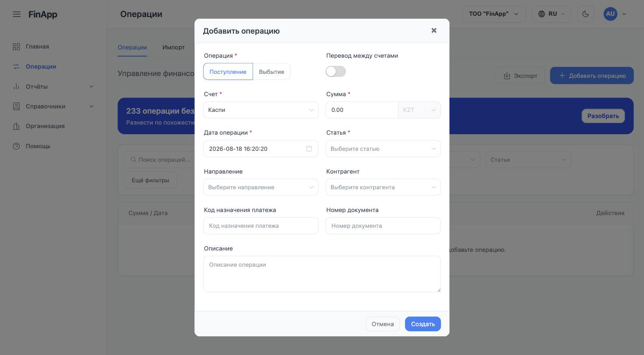Click the Помощь question mark icon
Screen dimensions: 644x355
[17, 146]
